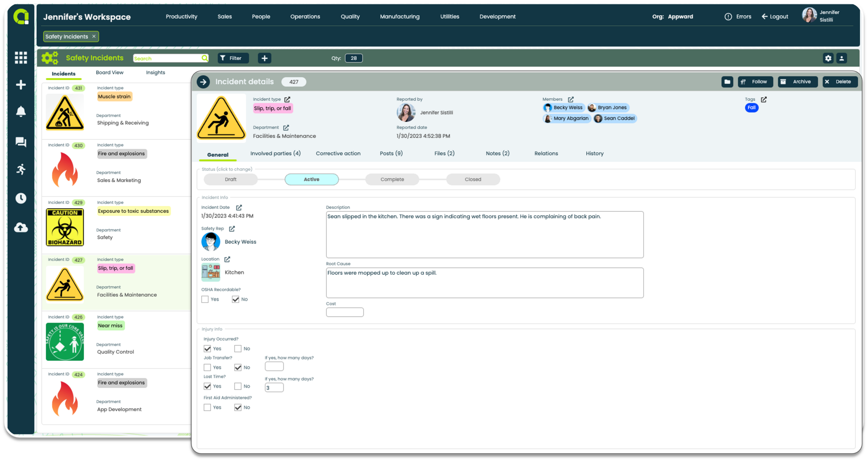The image size is (868, 461).
Task: Disable the Lost Time Yes checkbox
Action: pyautogui.click(x=207, y=386)
